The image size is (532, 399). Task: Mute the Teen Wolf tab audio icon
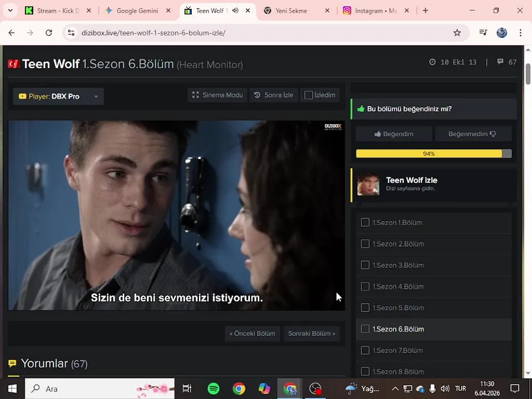point(236,11)
